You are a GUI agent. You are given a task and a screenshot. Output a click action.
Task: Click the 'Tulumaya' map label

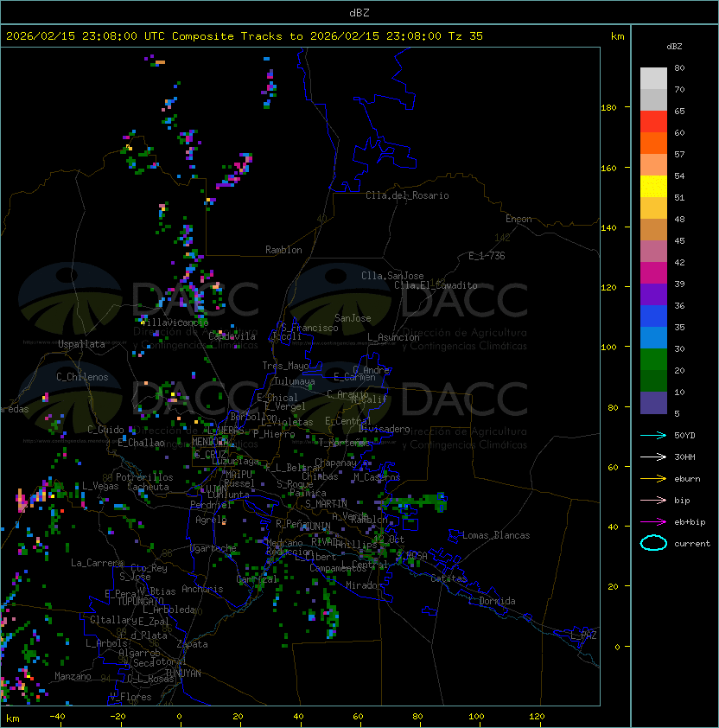click(x=295, y=381)
